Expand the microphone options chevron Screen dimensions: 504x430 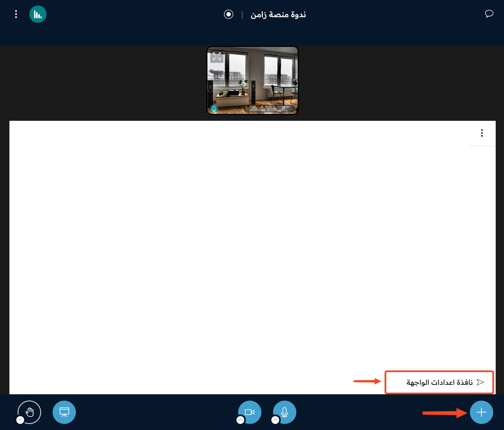point(275,420)
